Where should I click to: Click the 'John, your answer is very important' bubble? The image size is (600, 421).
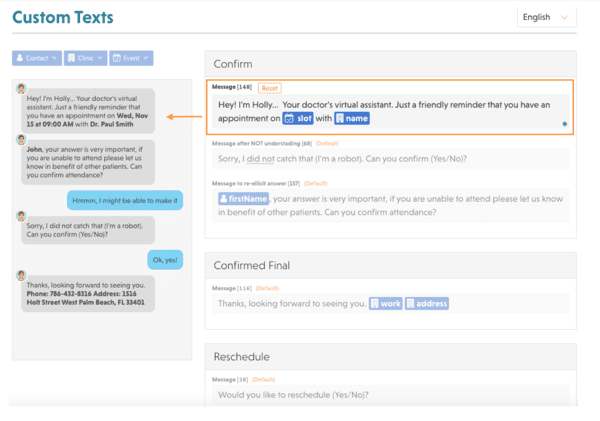click(88, 162)
